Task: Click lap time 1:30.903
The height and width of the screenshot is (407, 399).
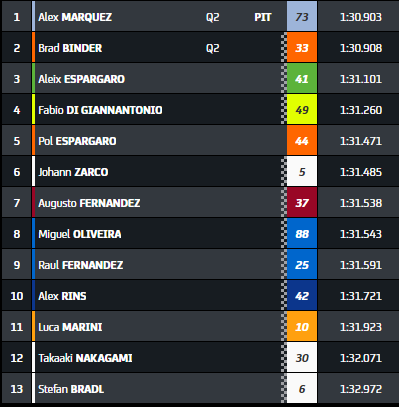Action: click(361, 17)
